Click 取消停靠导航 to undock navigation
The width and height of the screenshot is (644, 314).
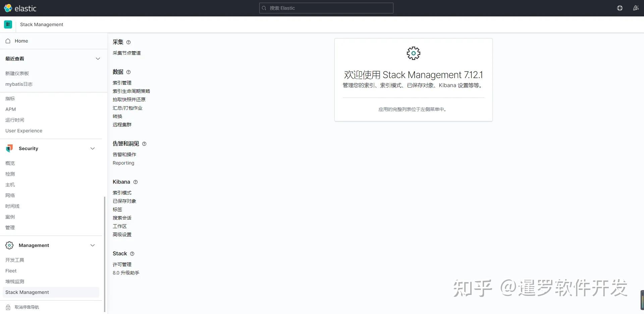coord(27,307)
